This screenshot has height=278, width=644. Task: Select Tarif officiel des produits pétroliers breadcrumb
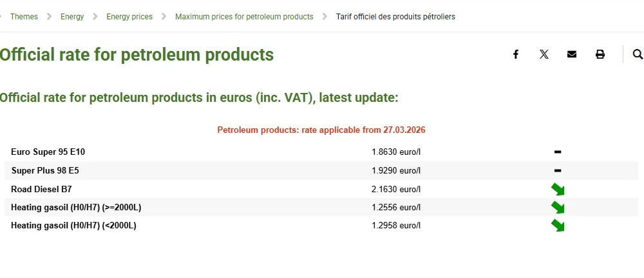395,17
